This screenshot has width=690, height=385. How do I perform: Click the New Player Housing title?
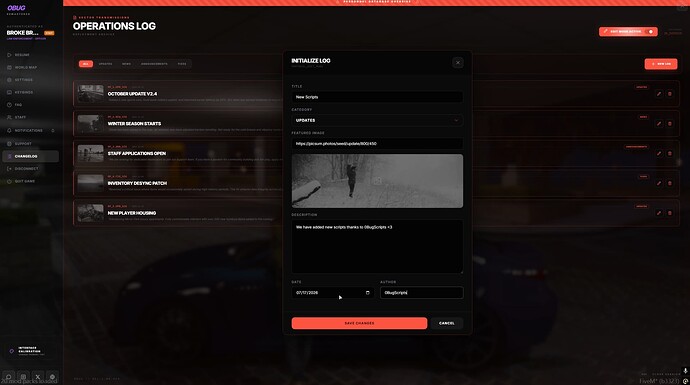pos(132,213)
